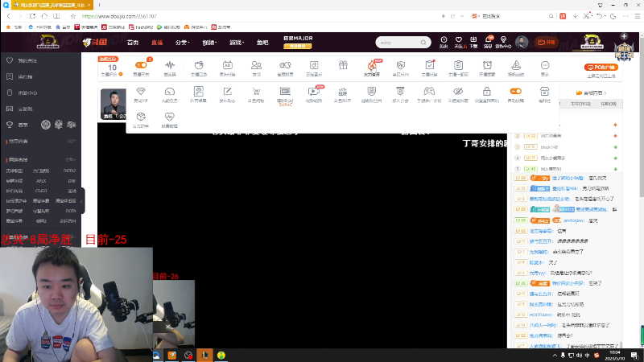The height and width of the screenshot is (362, 644).
Task: Click the orange 开播 start streaming button
Action: tap(547, 43)
